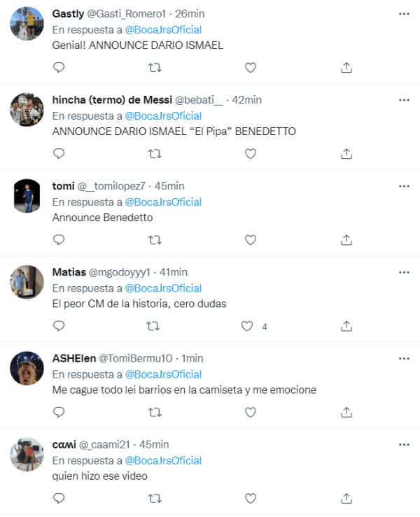Like ASHElen's tweet about the camiseta
The image size is (420, 517).
point(250,412)
